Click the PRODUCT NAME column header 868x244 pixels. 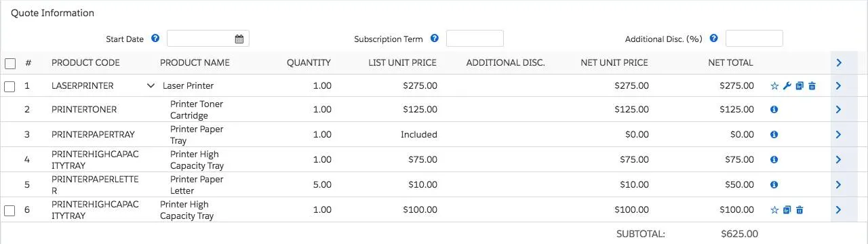click(x=195, y=62)
